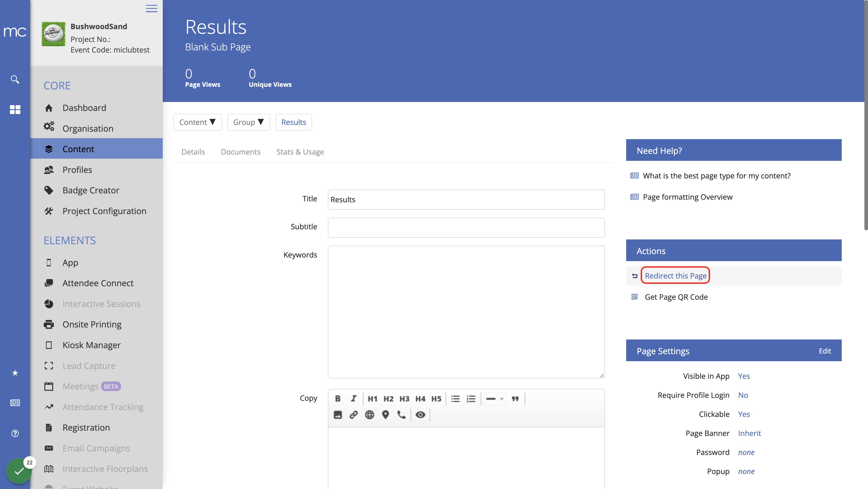This screenshot has width=868, height=489.
Task: Toggle preview with the eye icon
Action: pyautogui.click(x=420, y=414)
